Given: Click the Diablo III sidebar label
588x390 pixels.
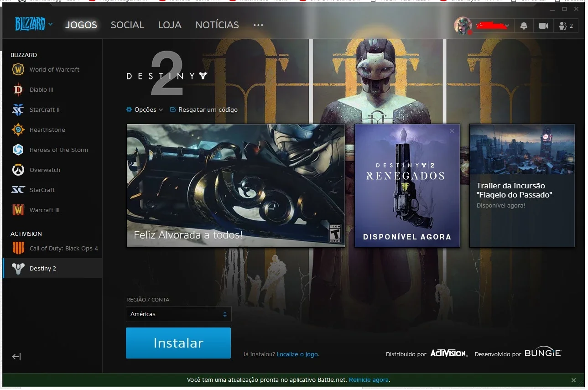Looking at the screenshot, I should (42, 90).
